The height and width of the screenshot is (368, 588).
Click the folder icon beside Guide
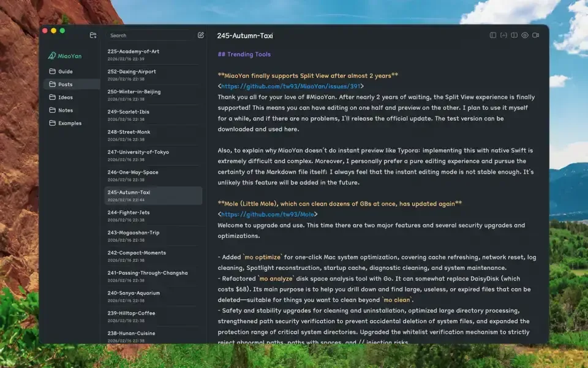[53, 71]
